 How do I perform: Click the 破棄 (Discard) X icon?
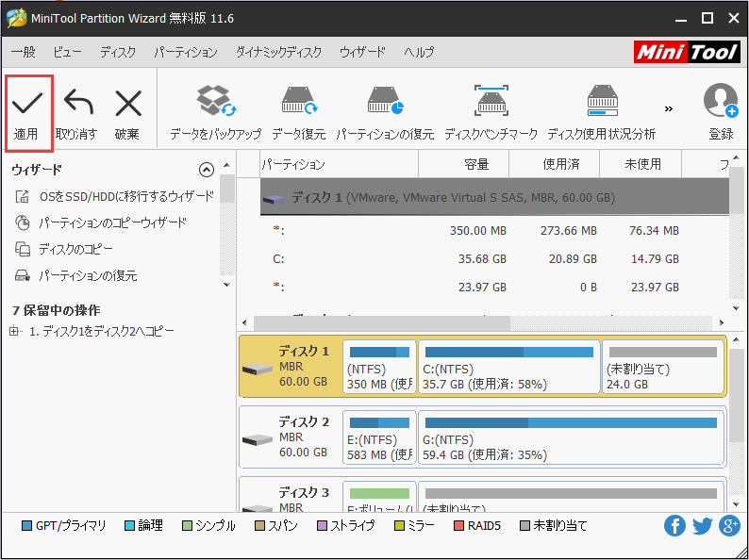pyautogui.click(x=127, y=104)
